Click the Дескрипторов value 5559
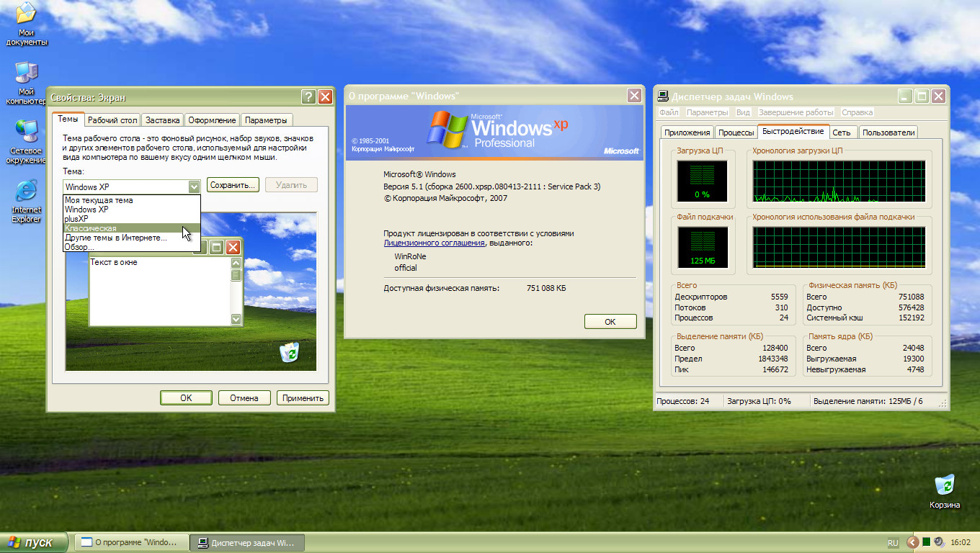Image resolution: width=980 pixels, height=553 pixels. coord(780,297)
